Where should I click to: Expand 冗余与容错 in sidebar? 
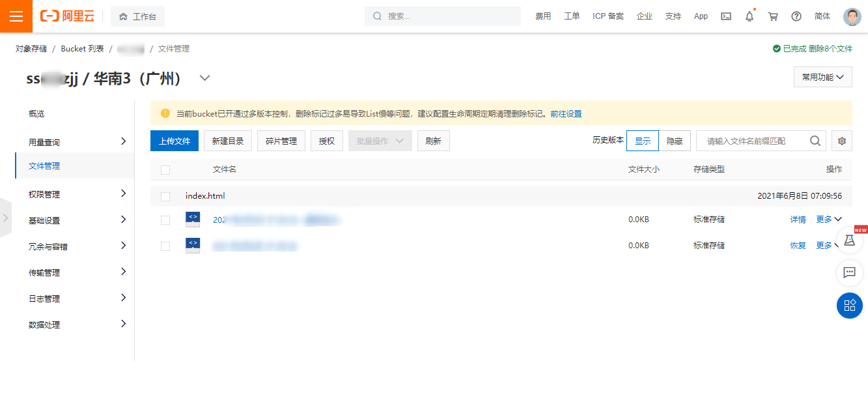coord(123,246)
